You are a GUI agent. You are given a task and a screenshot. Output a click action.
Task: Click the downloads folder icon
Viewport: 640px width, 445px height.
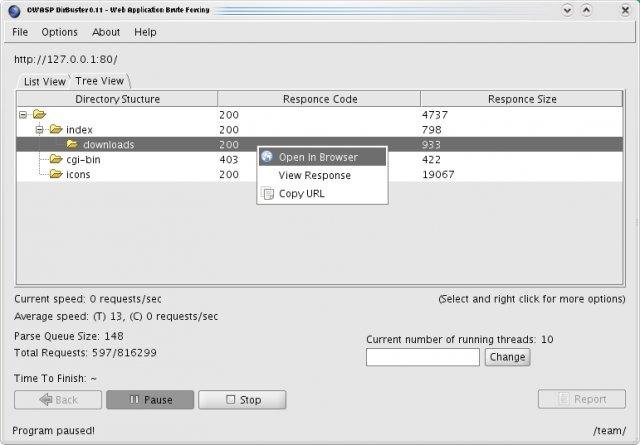[x=72, y=144]
